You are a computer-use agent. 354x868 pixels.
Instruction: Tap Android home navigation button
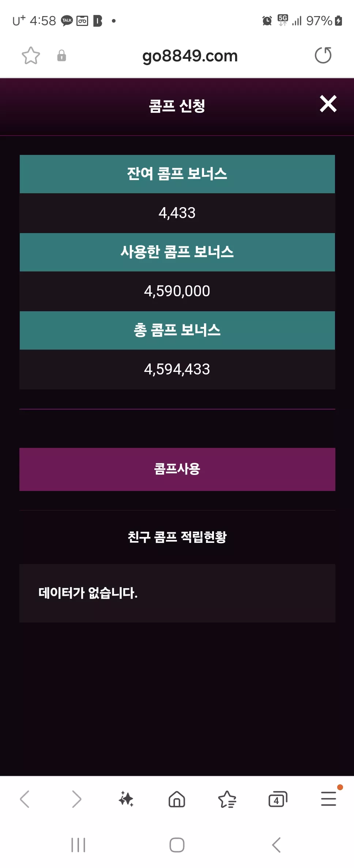click(x=177, y=845)
